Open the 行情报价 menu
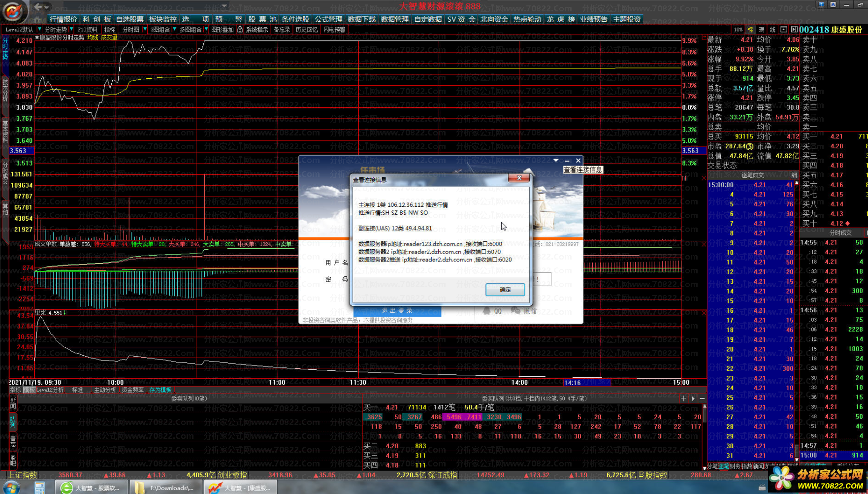The height and width of the screenshot is (494, 868). pyautogui.click(x=64, y=19)
